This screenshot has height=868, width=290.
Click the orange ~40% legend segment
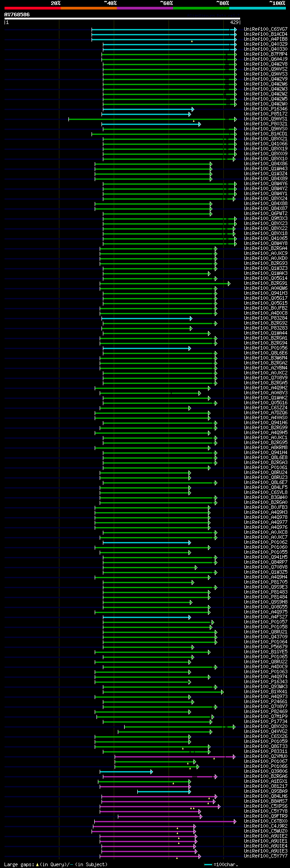(x=89, y=8)
